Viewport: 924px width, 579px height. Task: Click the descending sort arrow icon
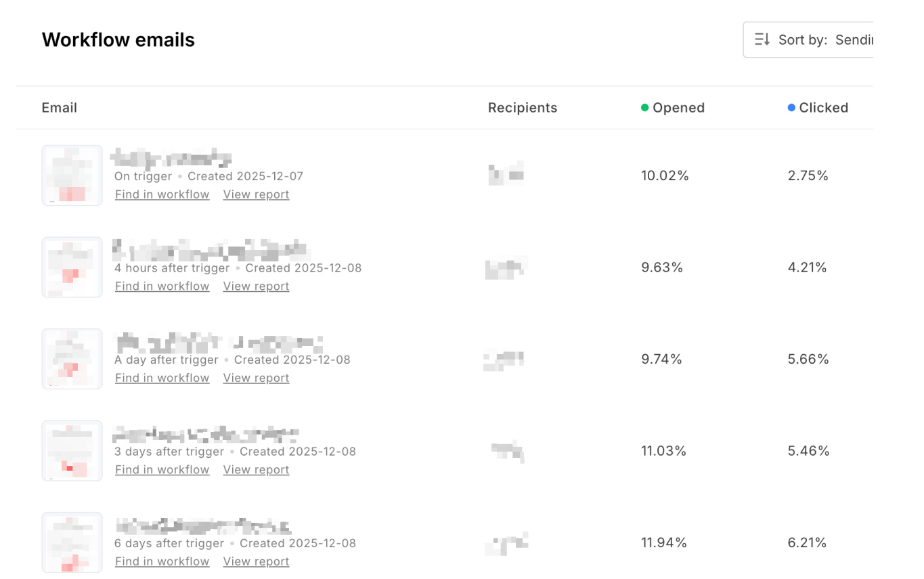coord(761,39)
